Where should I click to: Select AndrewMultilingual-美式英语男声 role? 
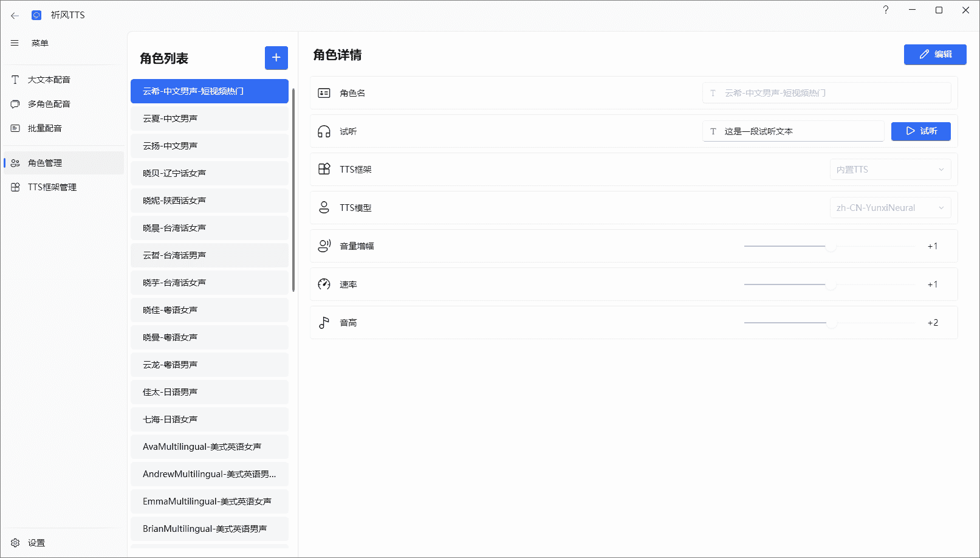(x=210, y=474)
